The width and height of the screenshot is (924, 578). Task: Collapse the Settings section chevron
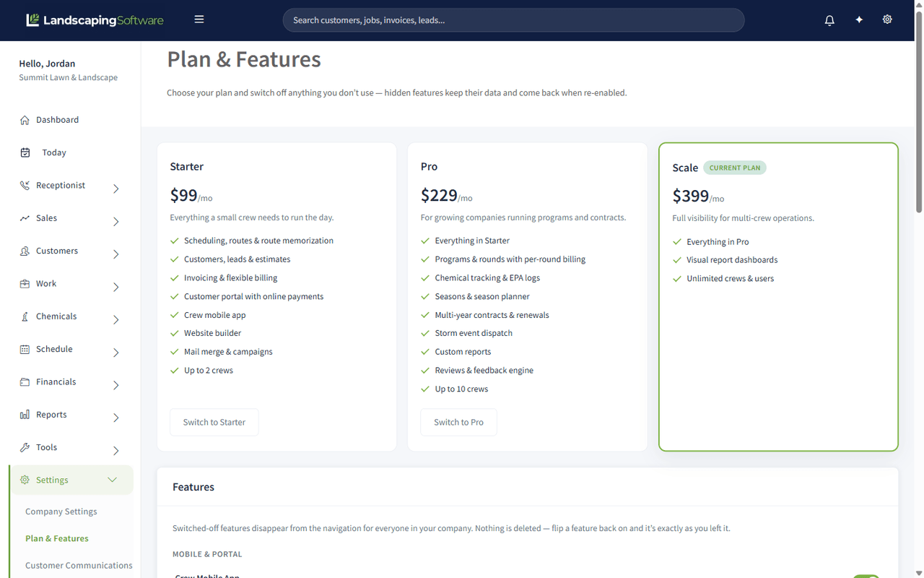point(112,480)
